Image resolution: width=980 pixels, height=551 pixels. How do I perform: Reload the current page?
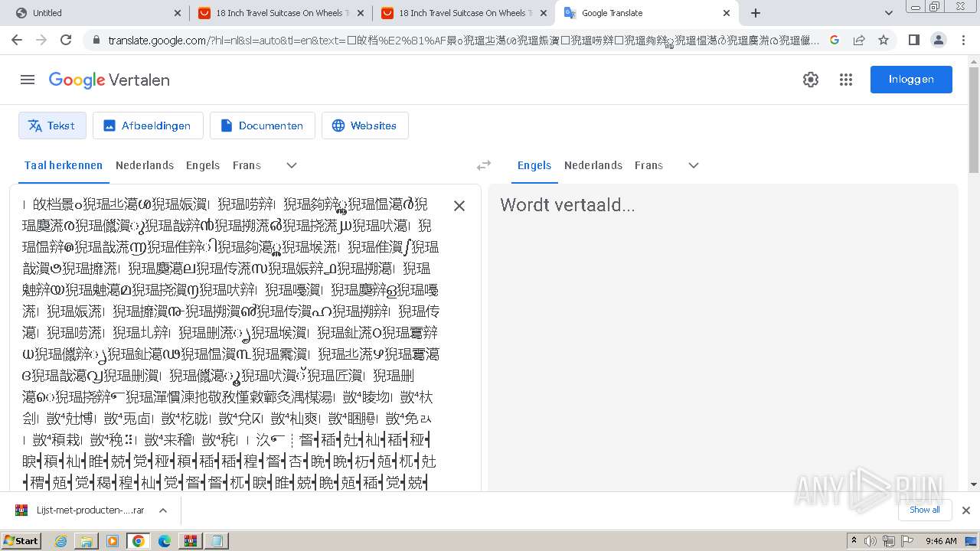66,40
